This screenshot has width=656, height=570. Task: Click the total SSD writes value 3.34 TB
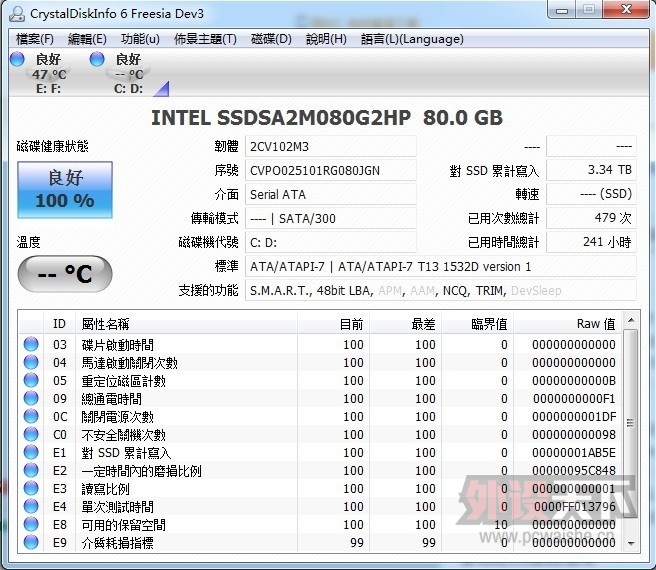coord(591,170)
